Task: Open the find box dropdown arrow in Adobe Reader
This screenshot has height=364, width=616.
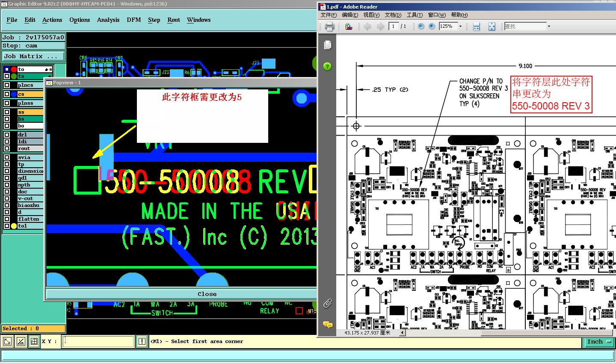Action: point(549,27)
